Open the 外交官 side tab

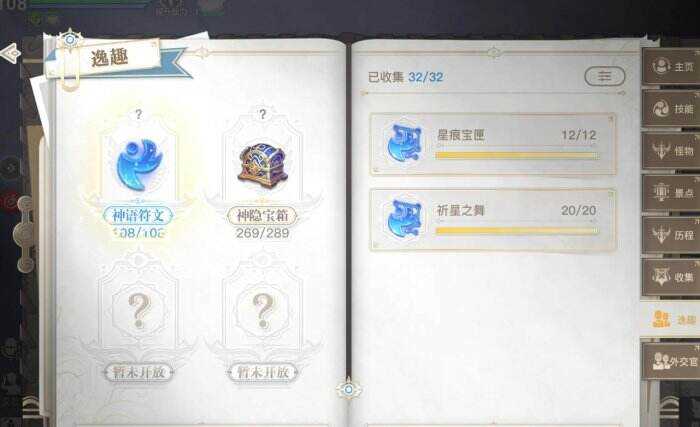click(671, 361)
